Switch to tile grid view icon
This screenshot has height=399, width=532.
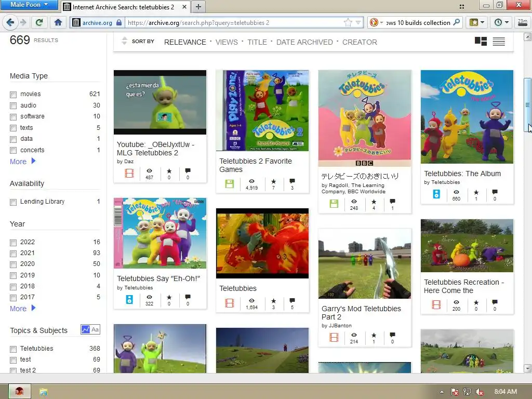coord(481,42)
